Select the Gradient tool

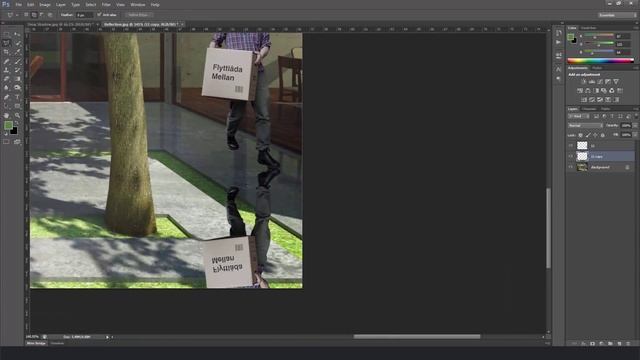17,79
